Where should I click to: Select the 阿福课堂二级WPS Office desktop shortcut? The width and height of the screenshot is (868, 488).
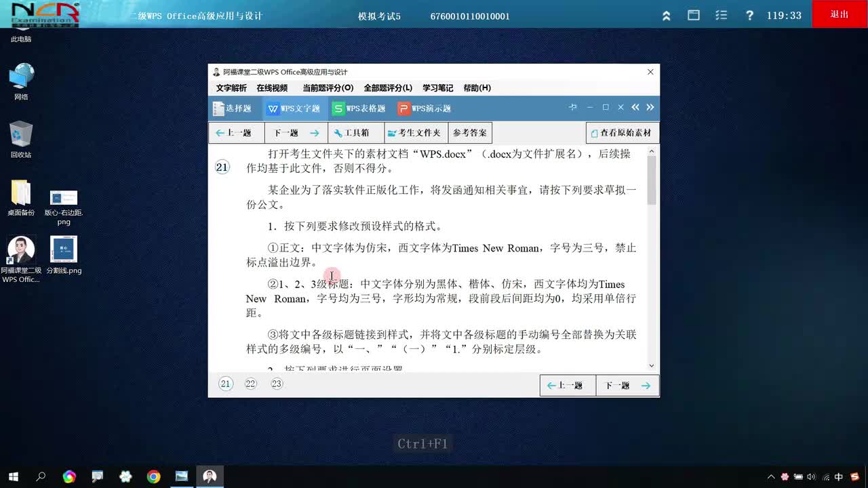coord(21,260)
